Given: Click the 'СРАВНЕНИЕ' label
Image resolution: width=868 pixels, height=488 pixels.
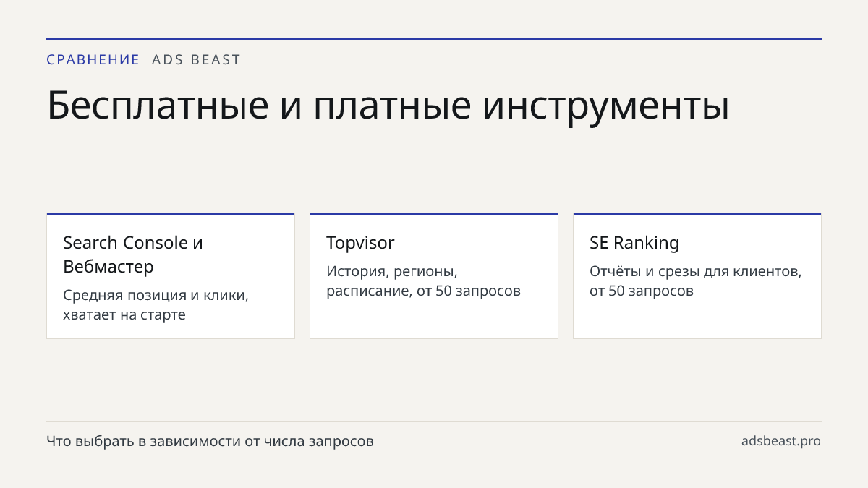Looking at the screenshot, I should (93, 60).
